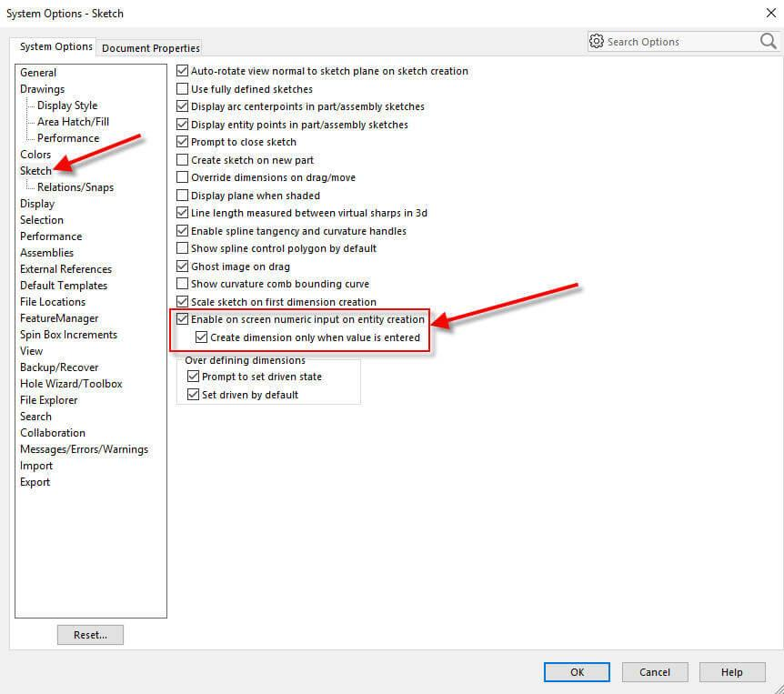This screenshot has height=694, width=784.
Task: Switch to Document Properties tab
Action: [151, 48]
